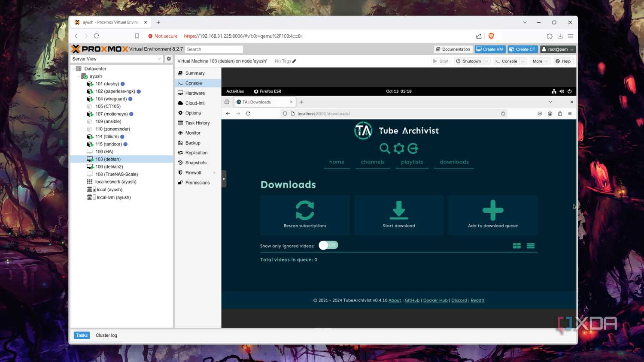Go to Tube Archivist playlists page
This screenshot has width=644, height=362.
[412, 162]
